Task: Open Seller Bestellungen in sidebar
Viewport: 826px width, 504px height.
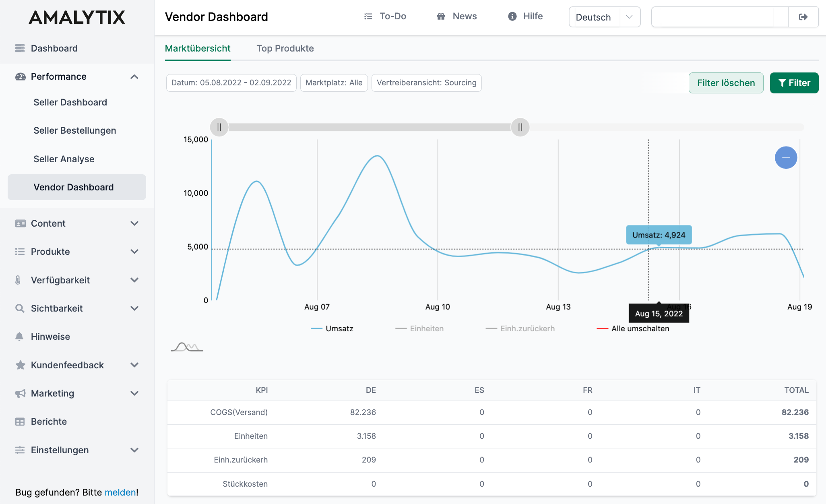Action: pyautogui.click(x=74, y=130)
